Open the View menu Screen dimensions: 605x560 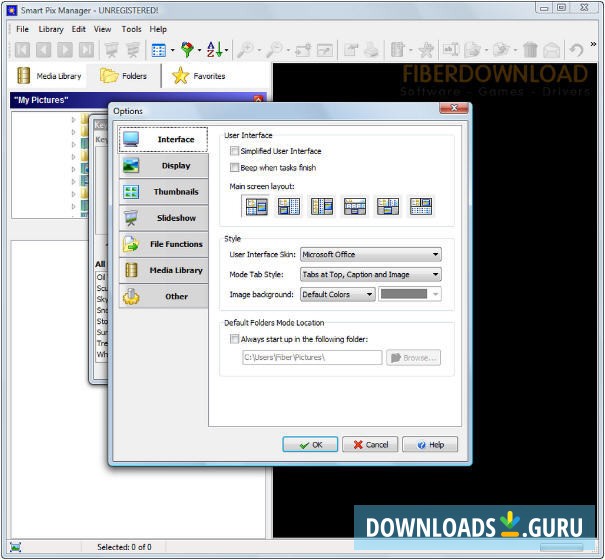click(102, 29)
